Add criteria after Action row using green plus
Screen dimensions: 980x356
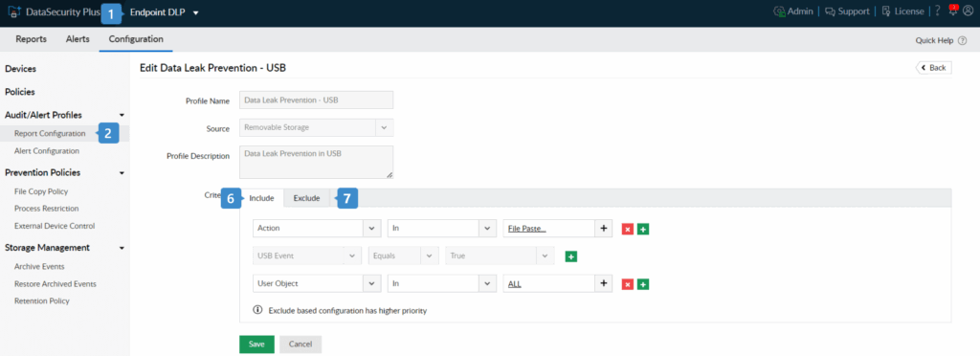[x=643, y=229]
